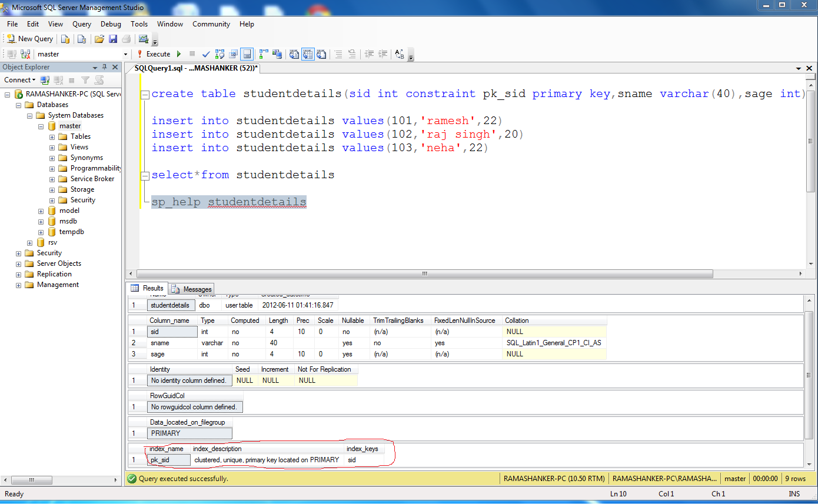The width and height of the screenshot is (818, 504).
Task: Parse the query using the checkmark icon
Action: (205, 54)
